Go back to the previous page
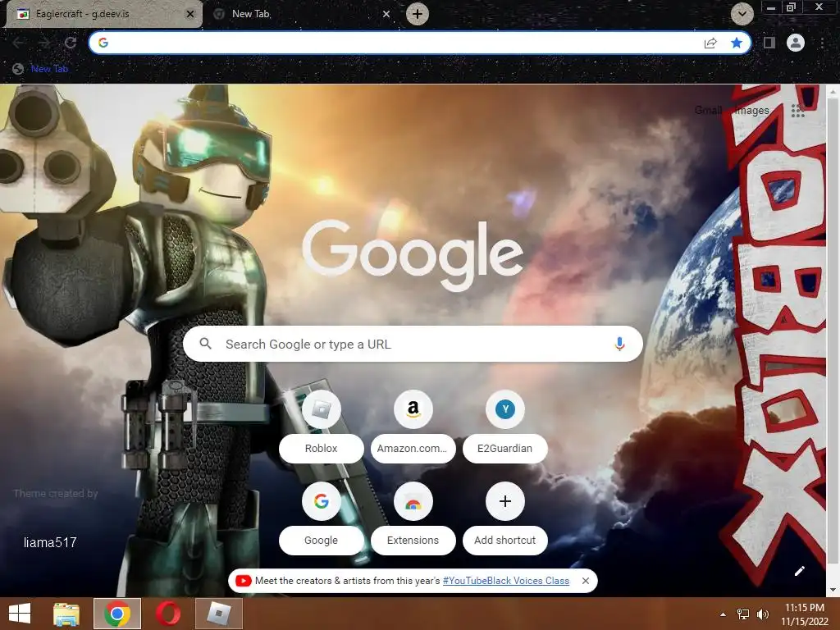The image size is (840, 630). pos(18,43)
